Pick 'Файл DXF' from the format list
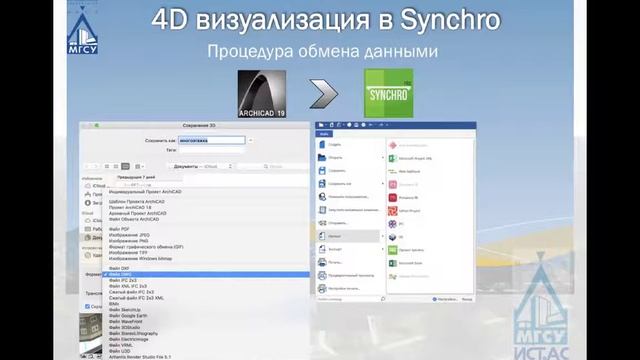This screenshot has height=360, width=640. (x=119, y=269)
